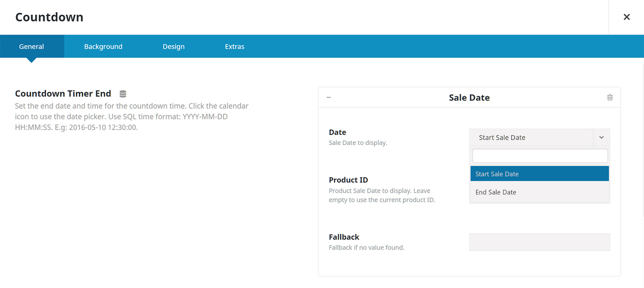
Task: Focus the dropdown search field
Action: point(540,156)
